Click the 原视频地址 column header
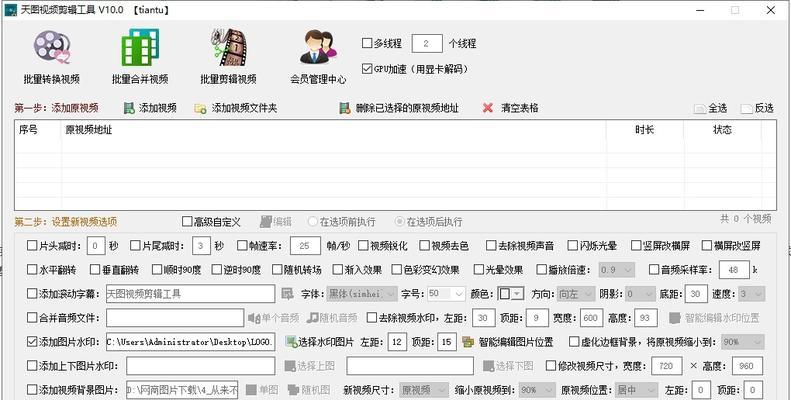The height and width of the screenshot is (400, 791). click(x=334, y=130)
